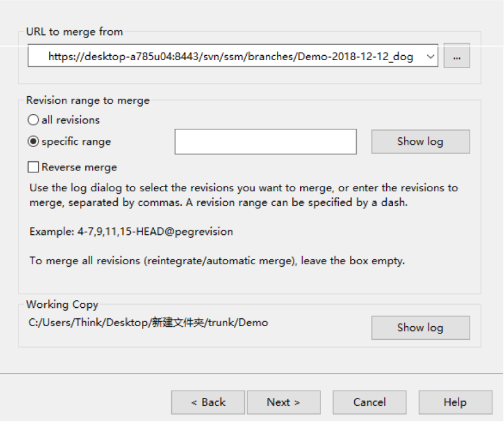Open Show log for the revision range
504x428 pixels.
pos(421,142)
